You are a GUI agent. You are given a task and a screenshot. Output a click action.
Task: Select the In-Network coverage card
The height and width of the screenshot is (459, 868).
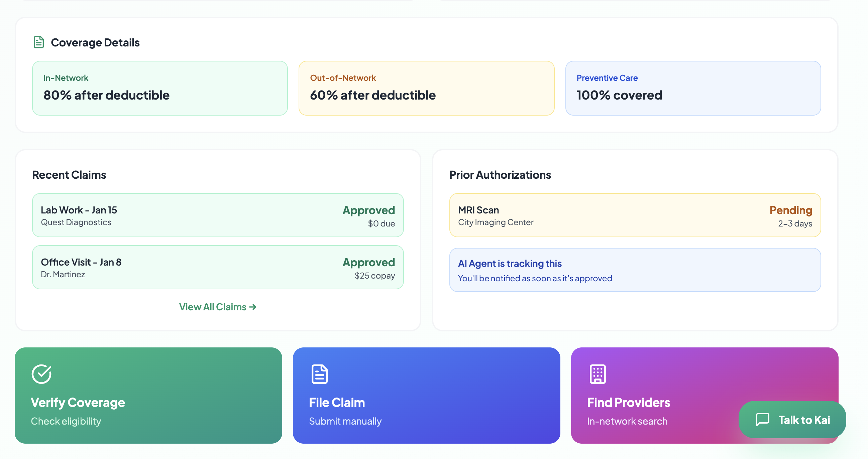[160, 88]
